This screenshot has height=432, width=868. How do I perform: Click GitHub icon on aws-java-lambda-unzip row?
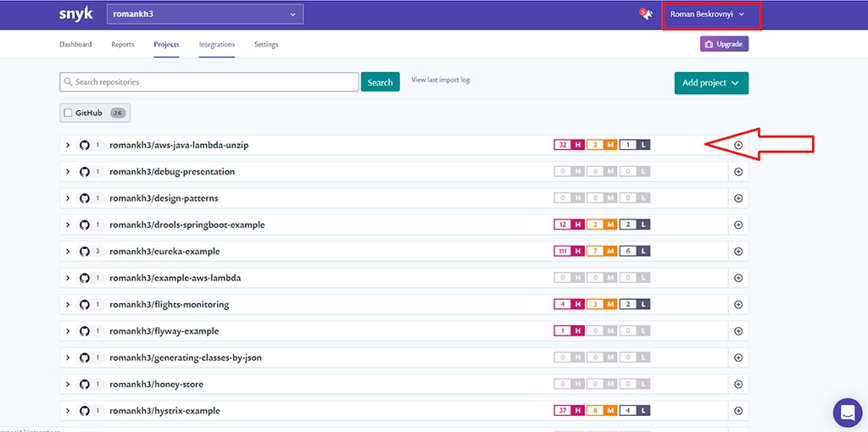tap(84, 145)
